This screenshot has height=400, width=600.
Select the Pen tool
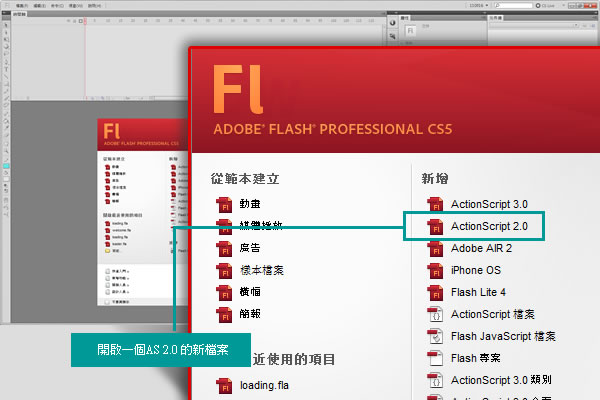click(6, 62)
